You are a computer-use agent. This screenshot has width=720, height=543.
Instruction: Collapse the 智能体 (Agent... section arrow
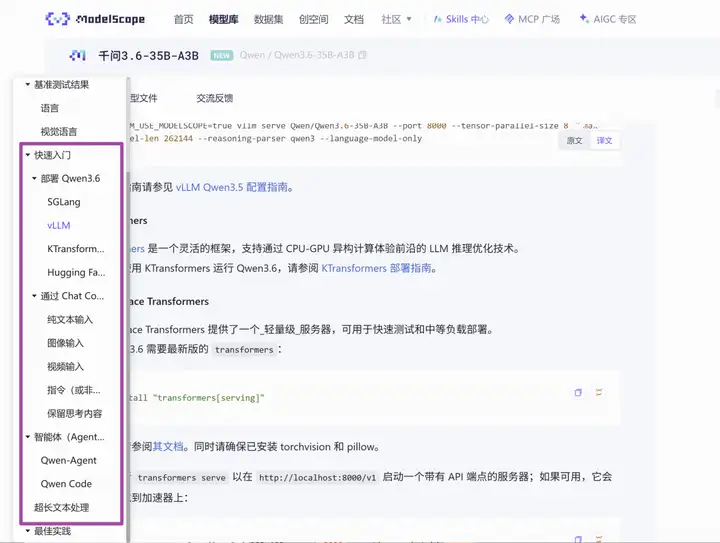(28, 437)
